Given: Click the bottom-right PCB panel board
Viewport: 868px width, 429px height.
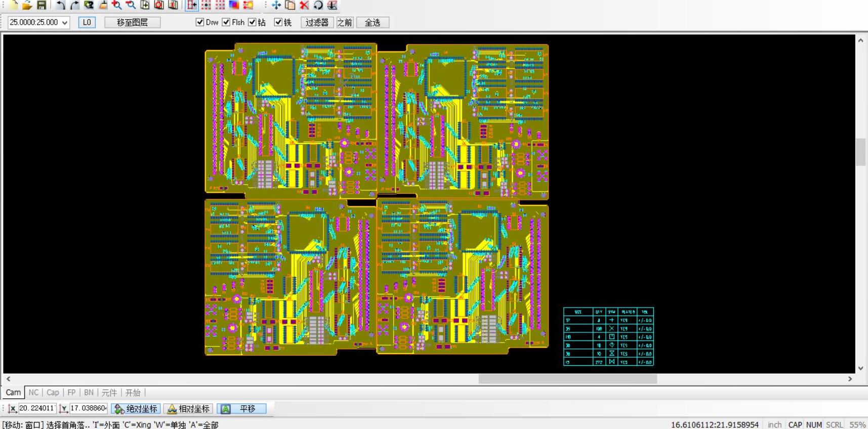Looking at the screenshot, I should pyautogui.click(x=463, y=276).
